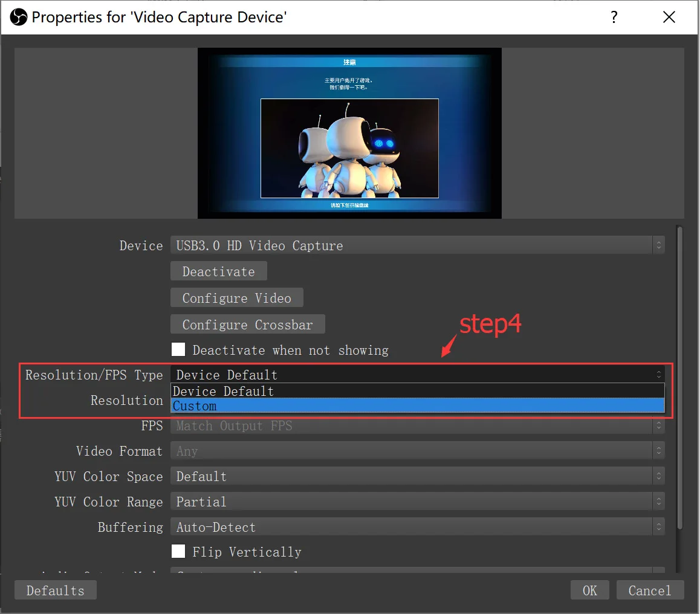Toggle Flip Vertically checkbox
The width and height of the screenshot is (700, 614).
point(178,552)
